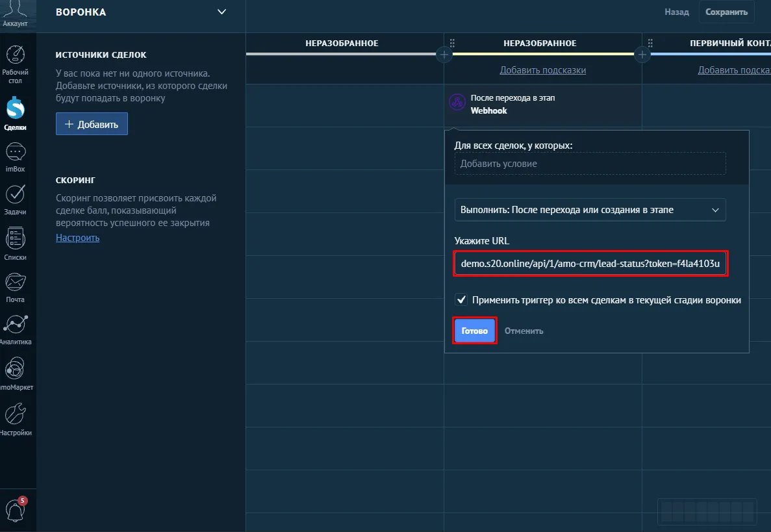Open the amoМаркет section
Screen dimensions: 771x532
pos(15,374)
